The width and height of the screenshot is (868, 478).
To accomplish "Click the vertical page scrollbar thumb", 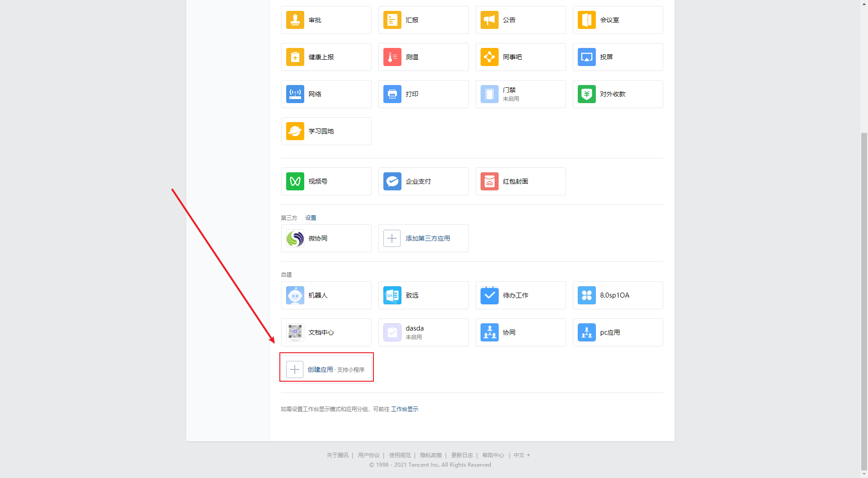I will pyautogui.click(x=864, y=301).
